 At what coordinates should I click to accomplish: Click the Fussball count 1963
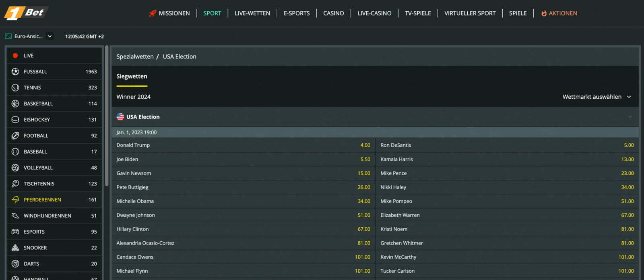pos(91,71)
